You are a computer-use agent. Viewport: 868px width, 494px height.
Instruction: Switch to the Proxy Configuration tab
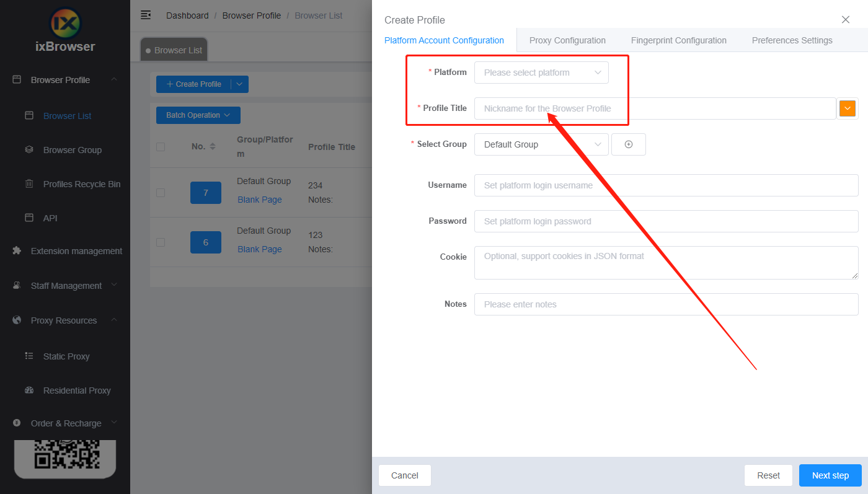tap(567, 40)
